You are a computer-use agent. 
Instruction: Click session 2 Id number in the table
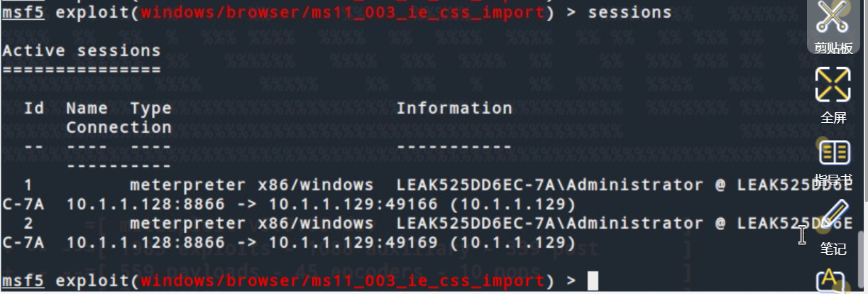28,223
